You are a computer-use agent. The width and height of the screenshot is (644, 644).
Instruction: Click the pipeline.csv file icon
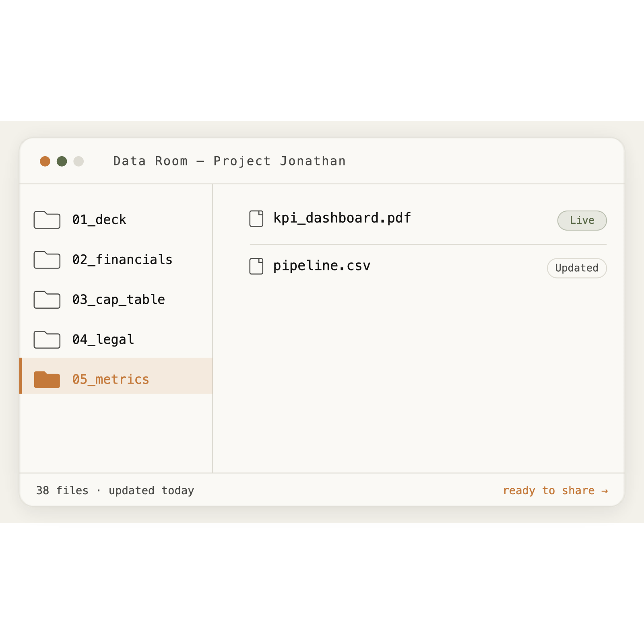256,266
